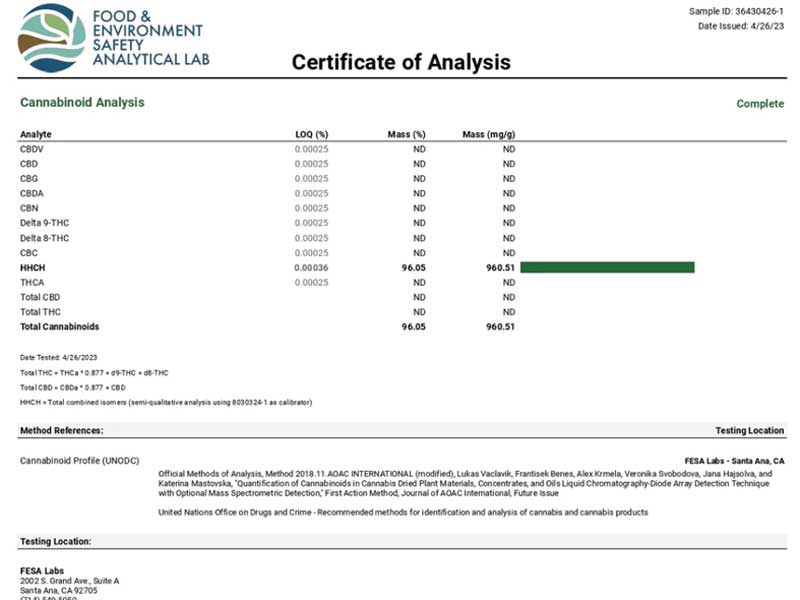Click the Certificate of Analysis title
This screenshot has height=600, width=800.
coord(401,62)
